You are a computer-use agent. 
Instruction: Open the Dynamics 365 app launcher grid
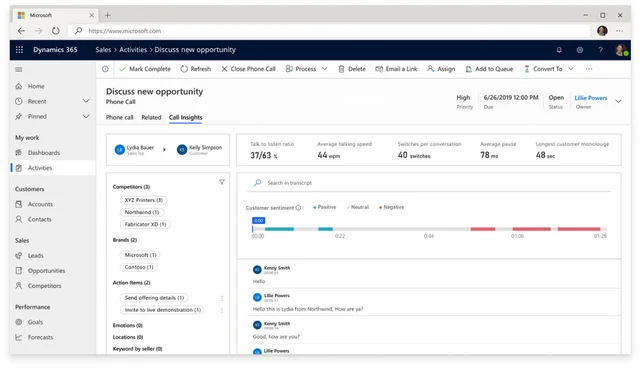pyautogui.click(x=19, y=50)
